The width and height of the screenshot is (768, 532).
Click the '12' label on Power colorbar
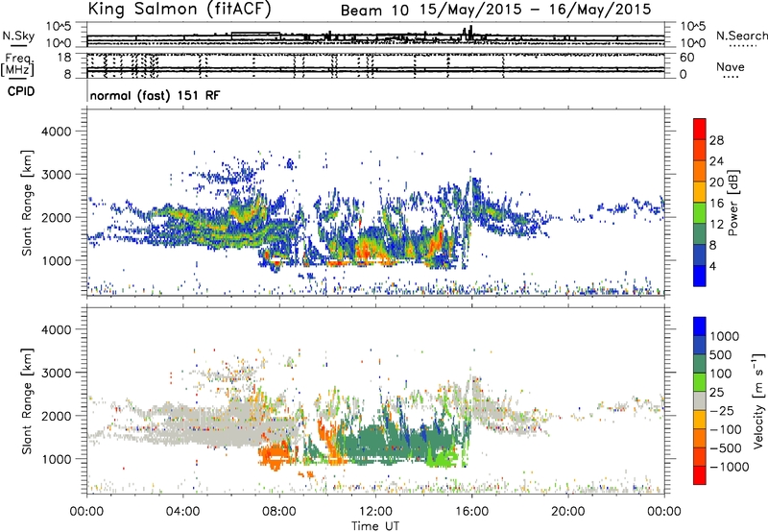tap(716, 225)
